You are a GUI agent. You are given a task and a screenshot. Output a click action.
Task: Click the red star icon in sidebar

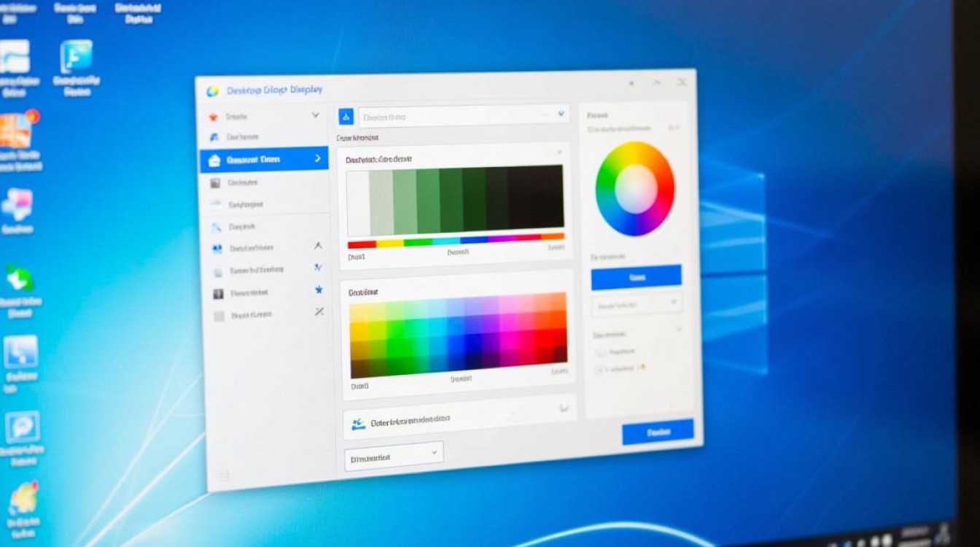tap(213, 117)
